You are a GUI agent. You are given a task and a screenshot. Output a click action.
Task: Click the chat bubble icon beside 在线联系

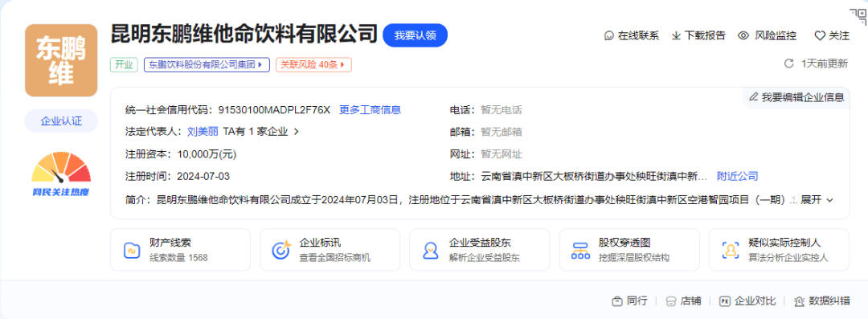click(x=609, y=36)
